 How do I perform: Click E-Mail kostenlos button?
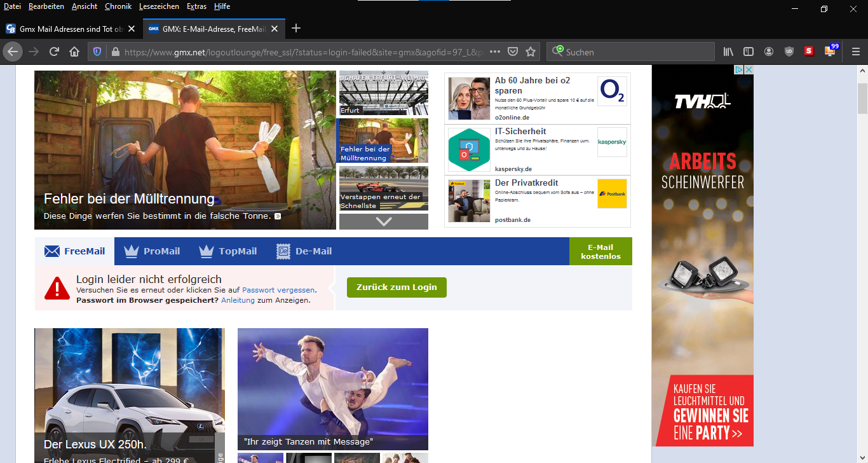[600, 251]
